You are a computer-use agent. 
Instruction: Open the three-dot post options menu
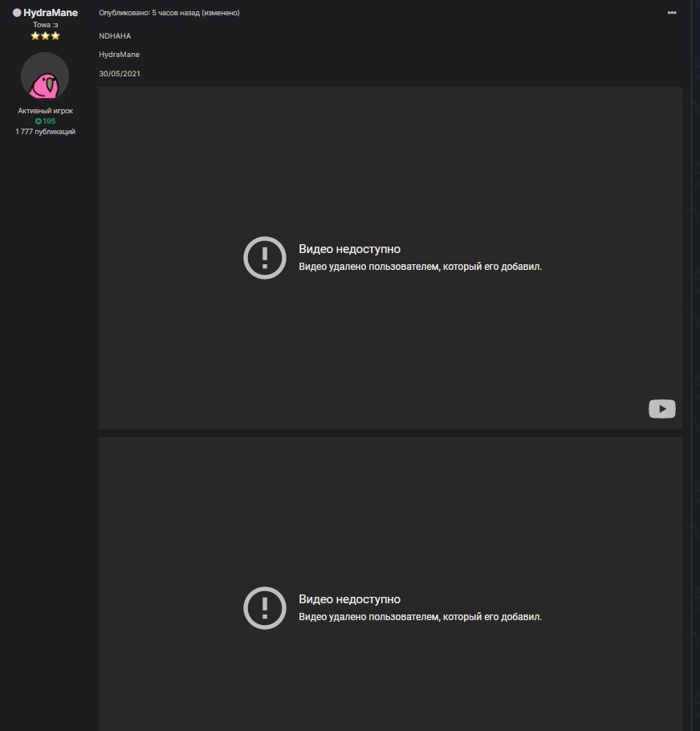point(671,13)
